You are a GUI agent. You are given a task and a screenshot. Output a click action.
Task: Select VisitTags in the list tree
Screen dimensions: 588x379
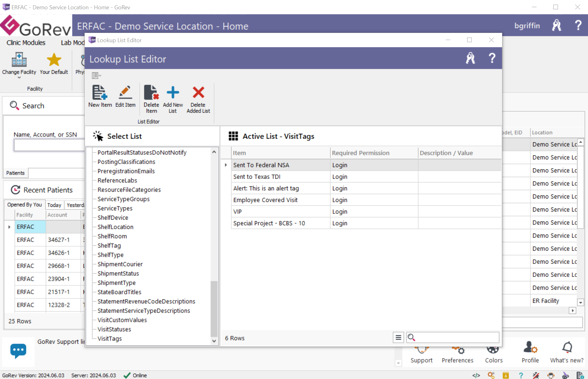pyautogui.click(x=110, y=339)
